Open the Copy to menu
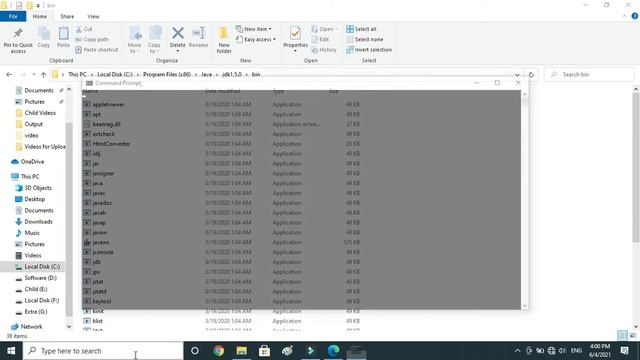This screenshot has width=640, height=360. tap(154, 40)
